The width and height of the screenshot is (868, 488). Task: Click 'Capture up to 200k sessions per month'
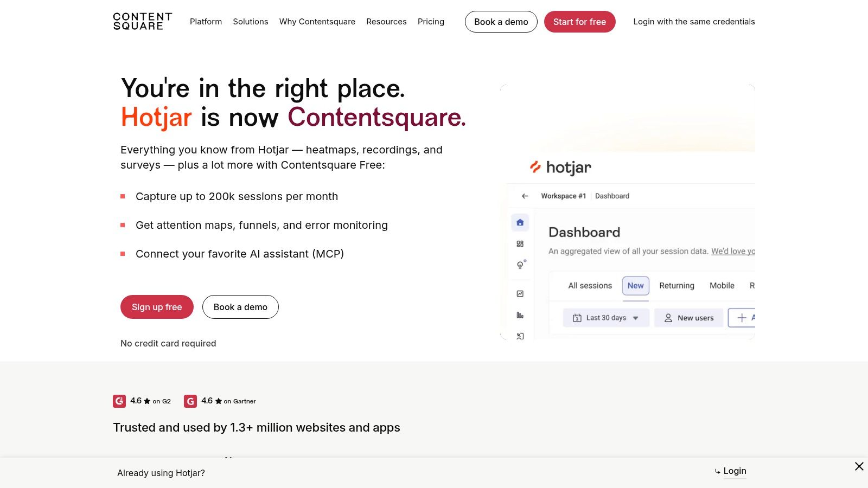237,196
